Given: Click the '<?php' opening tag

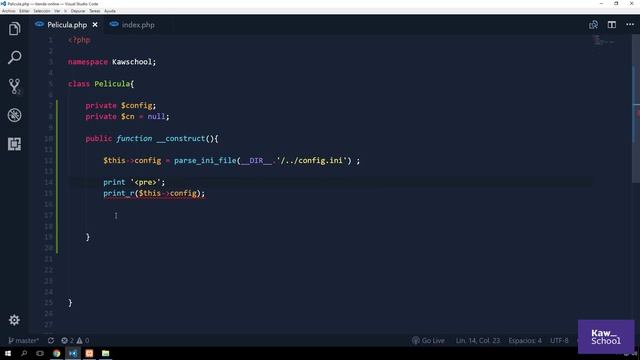Looking at the screenshot, I should (x=79, y=40).
